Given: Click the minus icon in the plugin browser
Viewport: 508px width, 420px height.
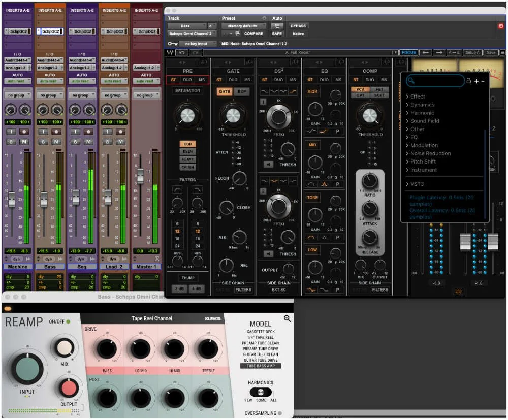Looking at the screenshot, I should pyautogui.click(x=483, y=81).
